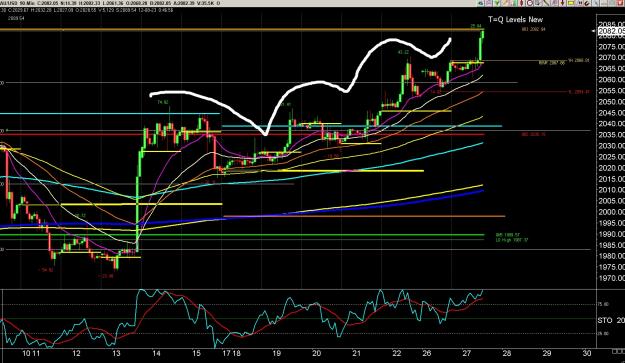Screen dimensions: 625x363
Task: Click date 12 on the time axis
Action: [x=77, y=353]
